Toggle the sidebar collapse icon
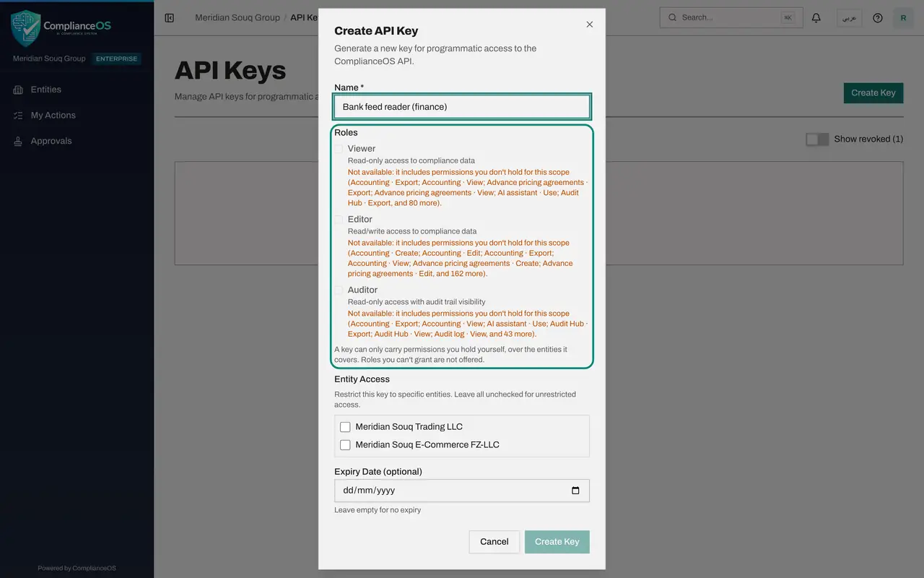The width and height of the screenshot is (924, 578). coord(170,18)
